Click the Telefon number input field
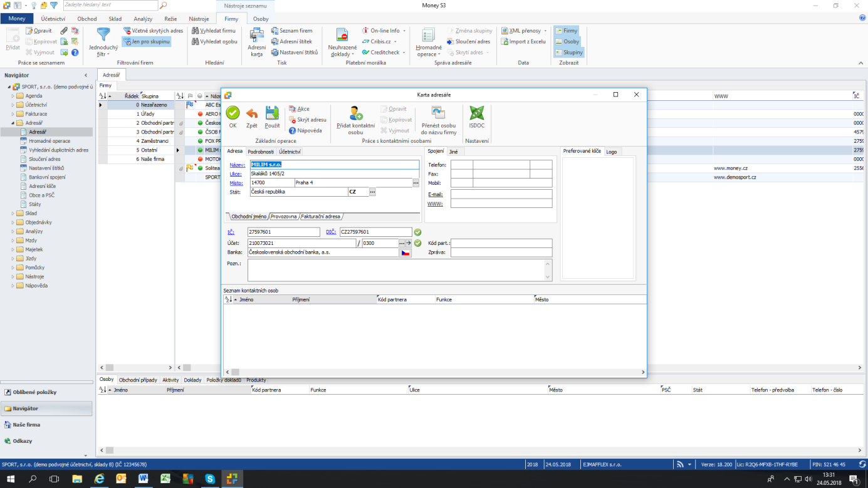 (501, 165)
